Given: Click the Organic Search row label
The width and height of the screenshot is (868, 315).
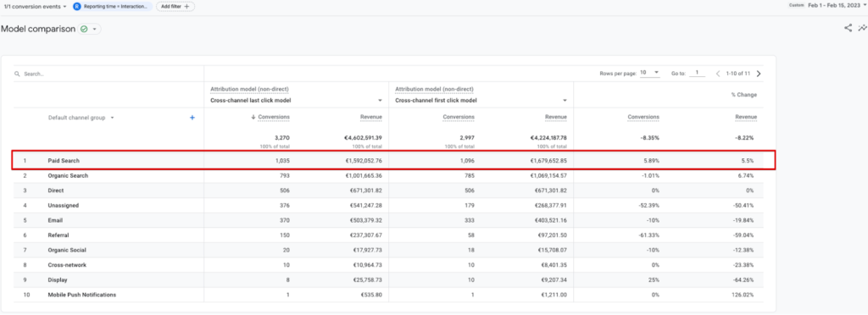Looking at the screenshot, I should point(68,176).
